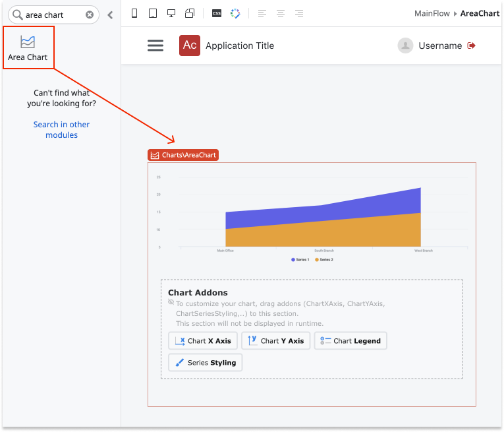
Task: Clear the widget search field
Action: [x=90, y=15]
